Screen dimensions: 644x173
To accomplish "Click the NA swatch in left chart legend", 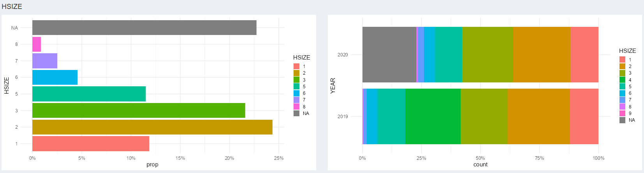I will [297, 114].
